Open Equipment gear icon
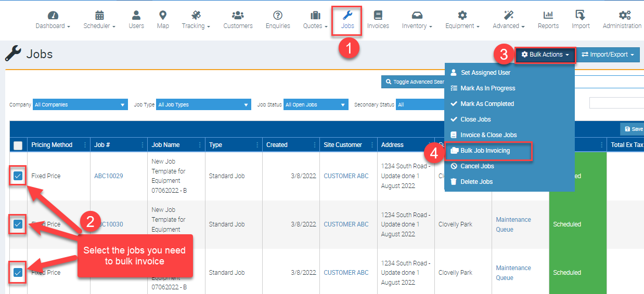This screenshot has width=644, height=294. [x=462, y=15]
